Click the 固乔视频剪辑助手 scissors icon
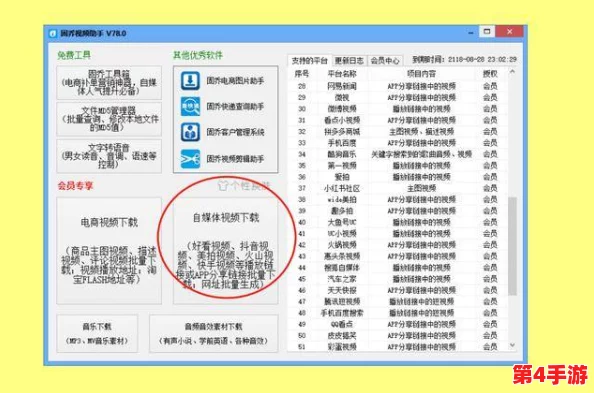The image size is (594, 393). point(190,158)
